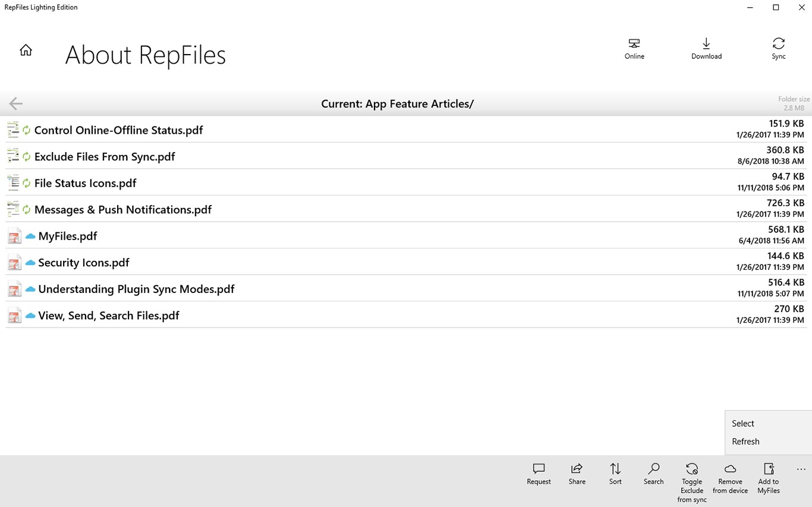Click the Folder size label

794,99
